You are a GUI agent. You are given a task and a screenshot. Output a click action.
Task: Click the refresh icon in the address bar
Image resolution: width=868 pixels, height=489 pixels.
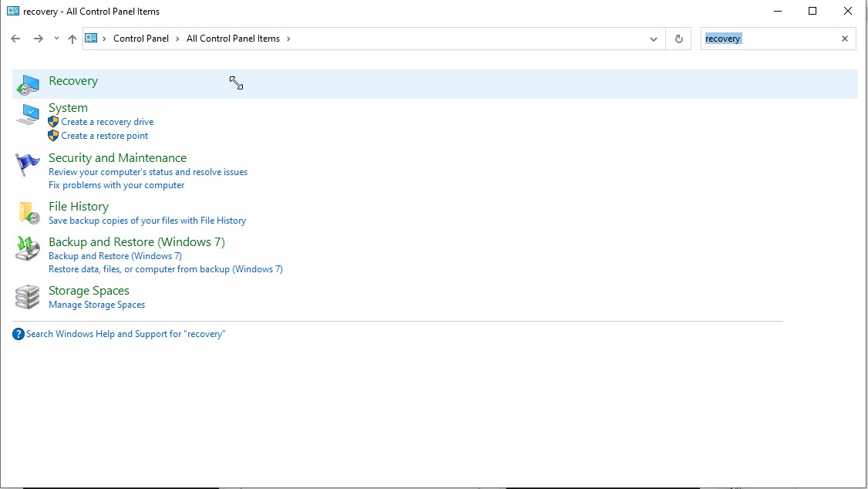678,38
